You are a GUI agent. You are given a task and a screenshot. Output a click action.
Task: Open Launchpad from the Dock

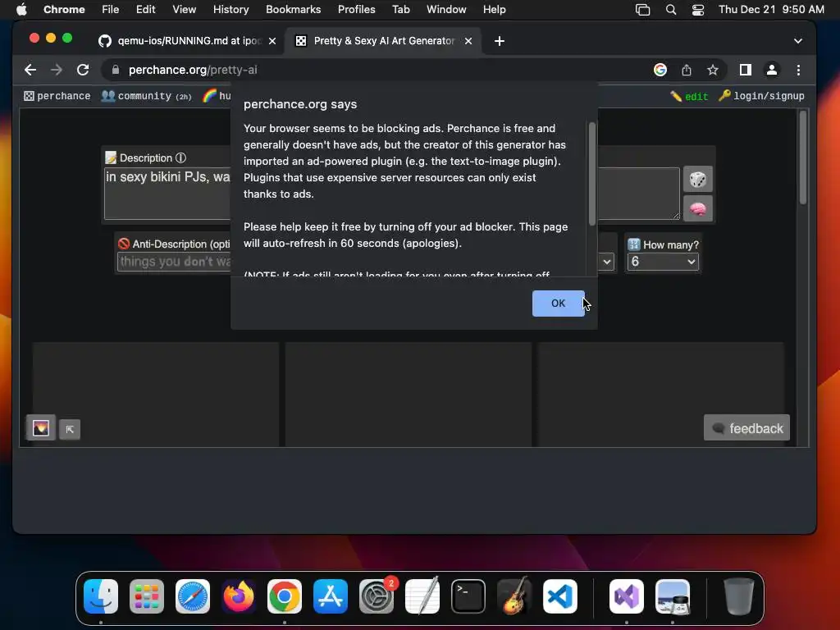pyautogui.click(x=147, y=596)
